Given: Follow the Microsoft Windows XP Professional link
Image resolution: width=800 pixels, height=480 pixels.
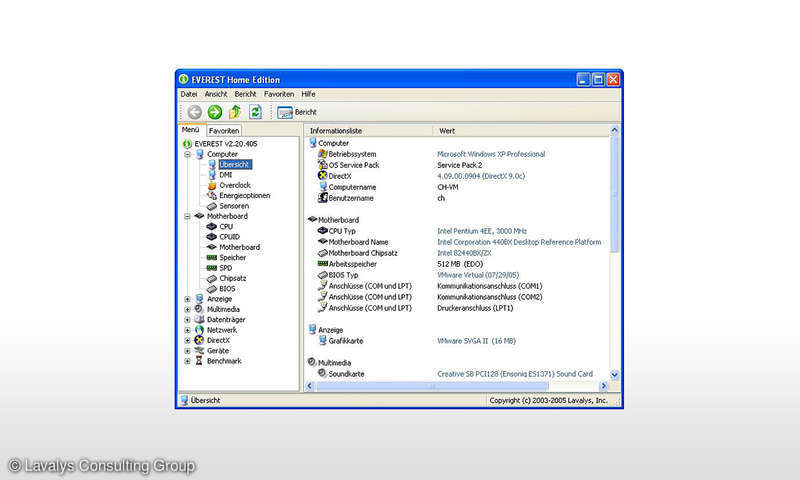Looking at the screenshot, I should (490, 154).
